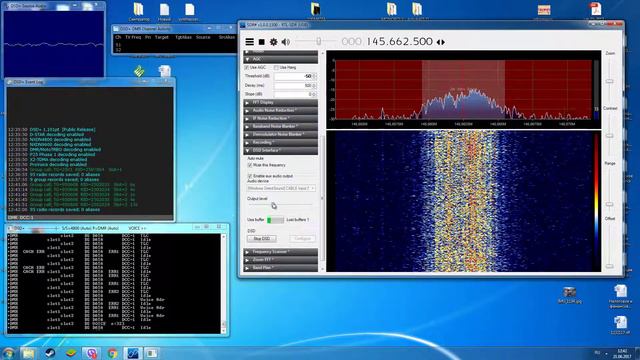Expand the Zoom FFT panel
Screen dimensions: 640x360
coord(280,260)
